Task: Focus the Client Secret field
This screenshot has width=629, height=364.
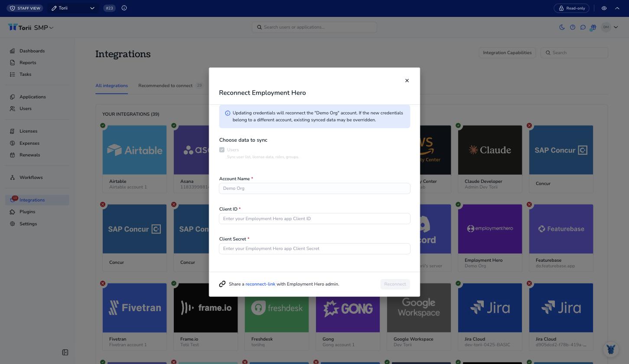Action: tap(314, 249)
